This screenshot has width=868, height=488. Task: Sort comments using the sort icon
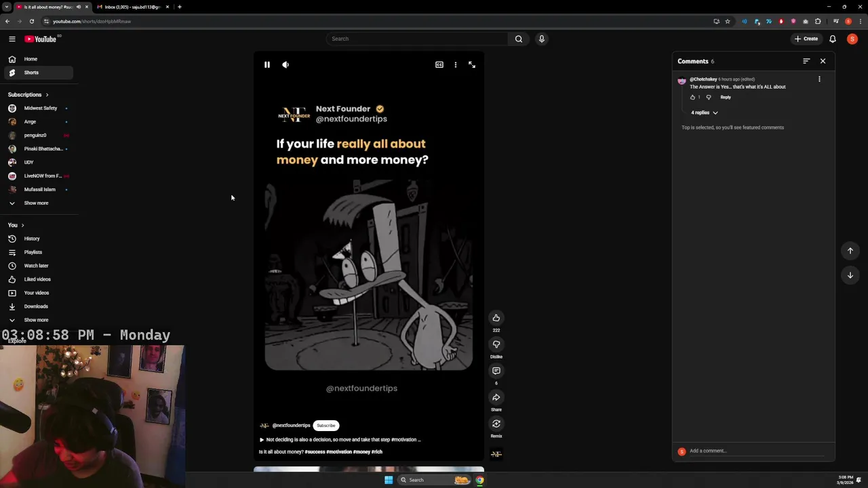coord(806,61)
